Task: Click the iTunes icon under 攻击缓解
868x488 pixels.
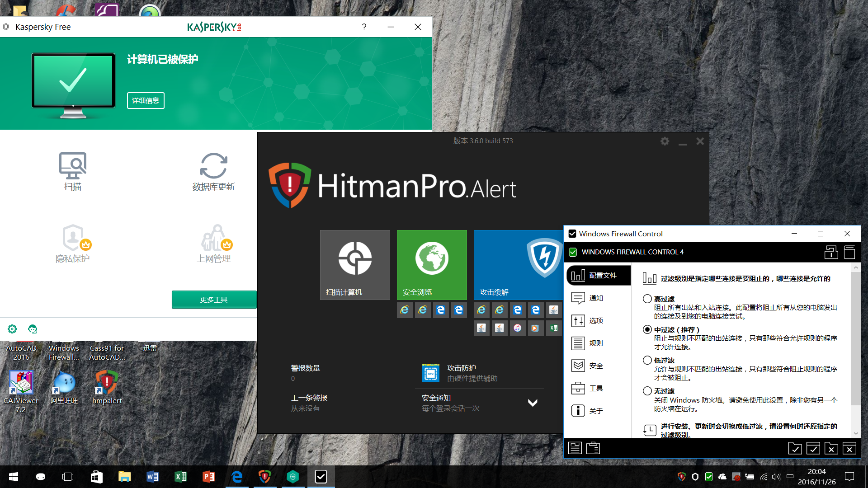Action: [518, 328]
